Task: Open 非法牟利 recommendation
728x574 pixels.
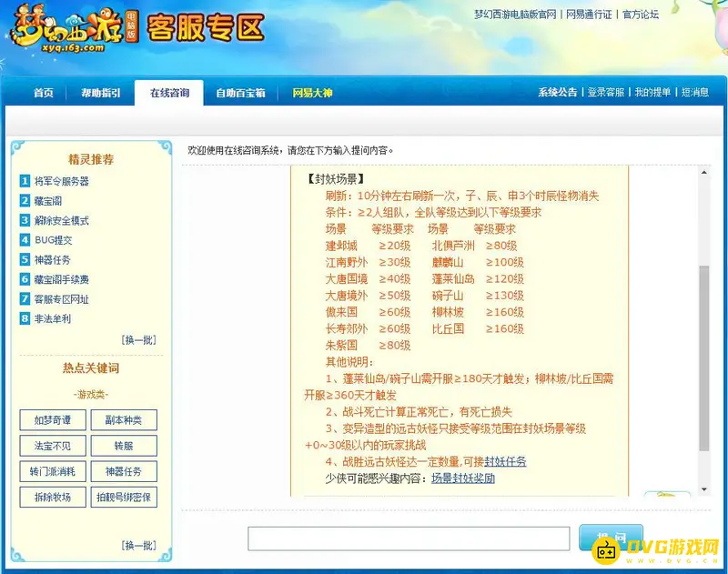Action: [52, 318]
